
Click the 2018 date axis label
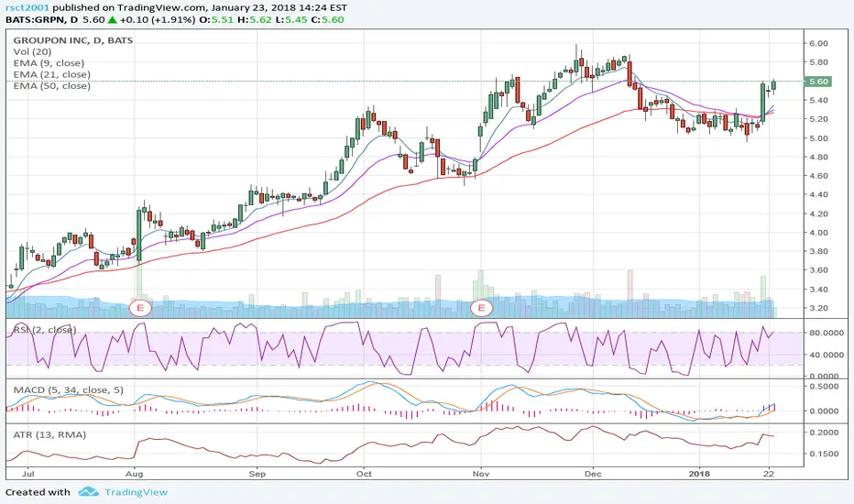pyautogui.click(x=699, y=474)
